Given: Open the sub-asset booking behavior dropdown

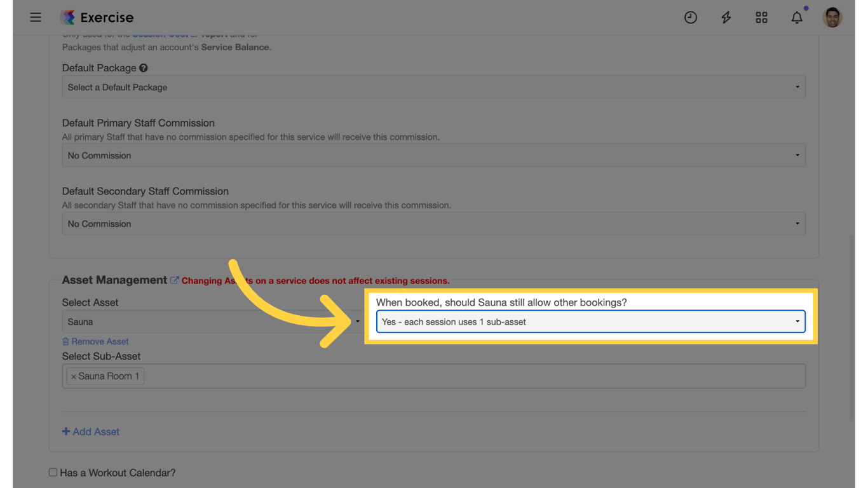Looking at the screenshot, I should [590, 322].
